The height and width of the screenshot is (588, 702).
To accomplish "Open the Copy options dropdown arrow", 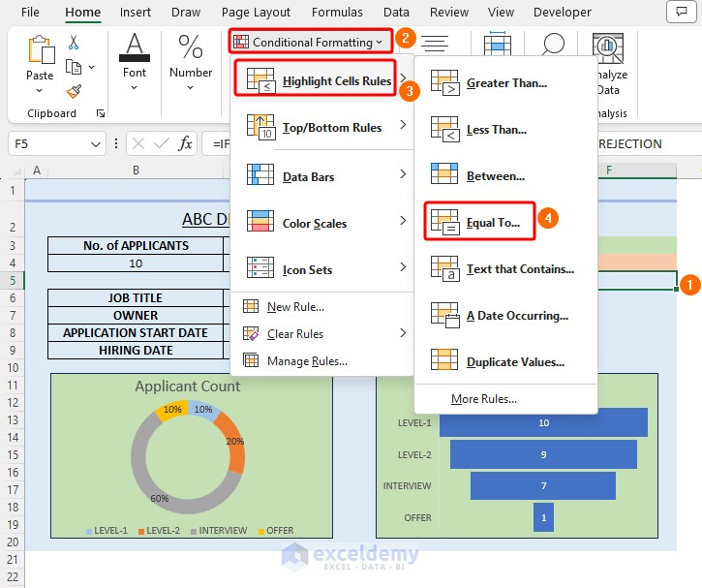I will pyautogui.click(x=91, y=67).
